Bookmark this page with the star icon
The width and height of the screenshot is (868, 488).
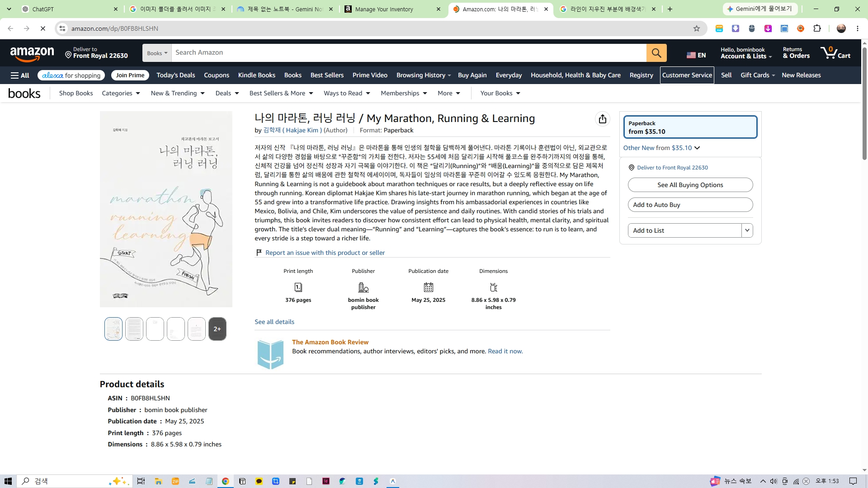pos(697,28)
